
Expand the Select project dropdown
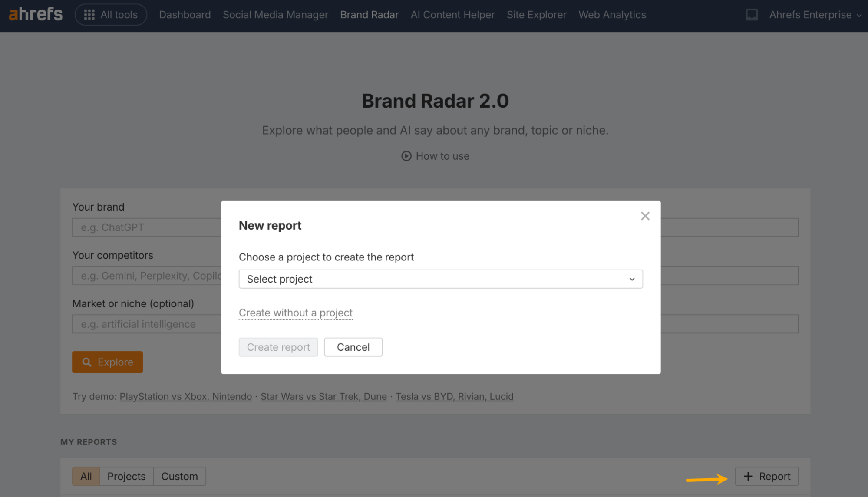pos(440,279)
